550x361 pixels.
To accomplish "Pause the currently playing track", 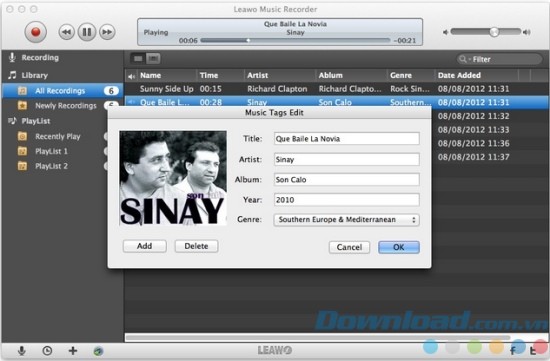I will coord(87,32).
